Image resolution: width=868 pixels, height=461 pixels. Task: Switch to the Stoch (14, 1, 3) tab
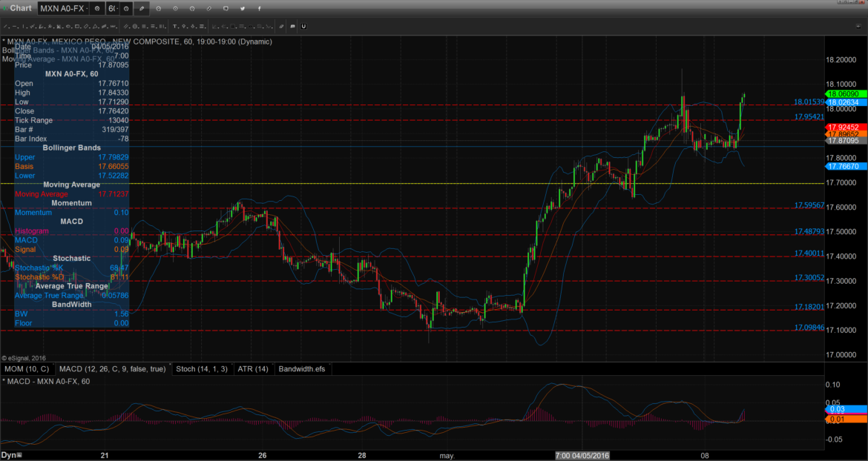[x=202, y=368]
